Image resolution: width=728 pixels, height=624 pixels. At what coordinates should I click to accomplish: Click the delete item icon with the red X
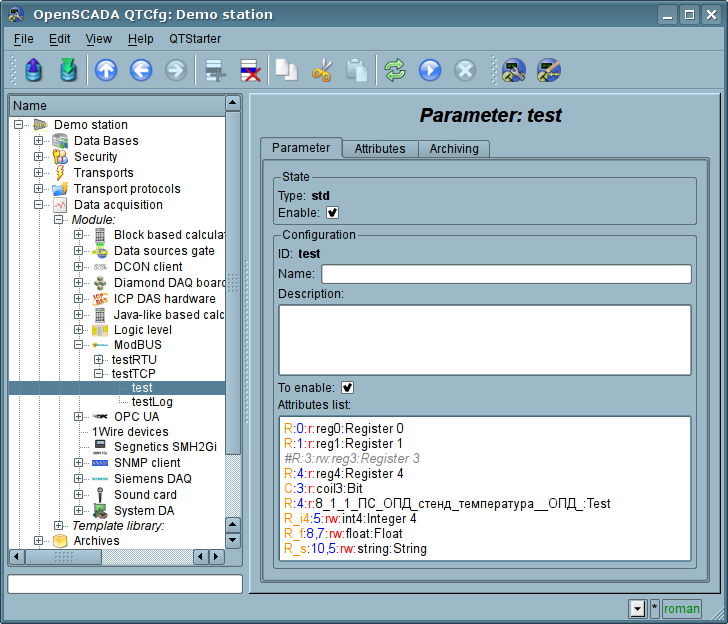[x=249, y=70]
